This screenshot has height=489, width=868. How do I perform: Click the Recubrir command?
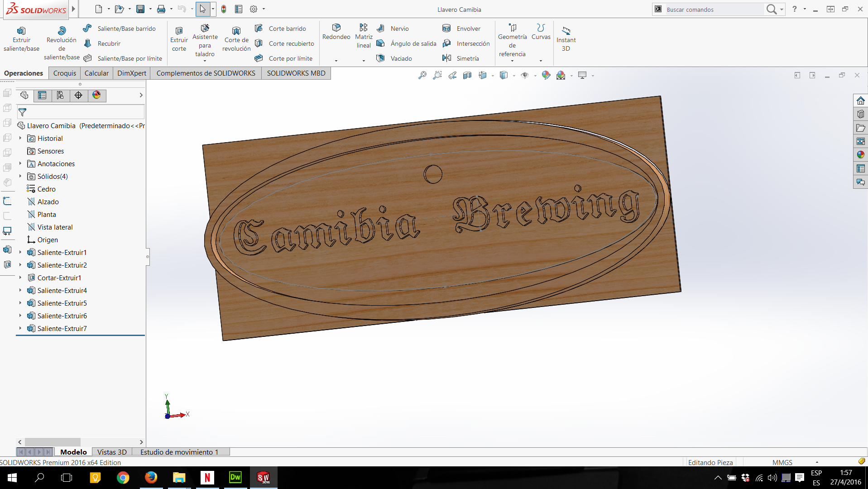[102, 43]
